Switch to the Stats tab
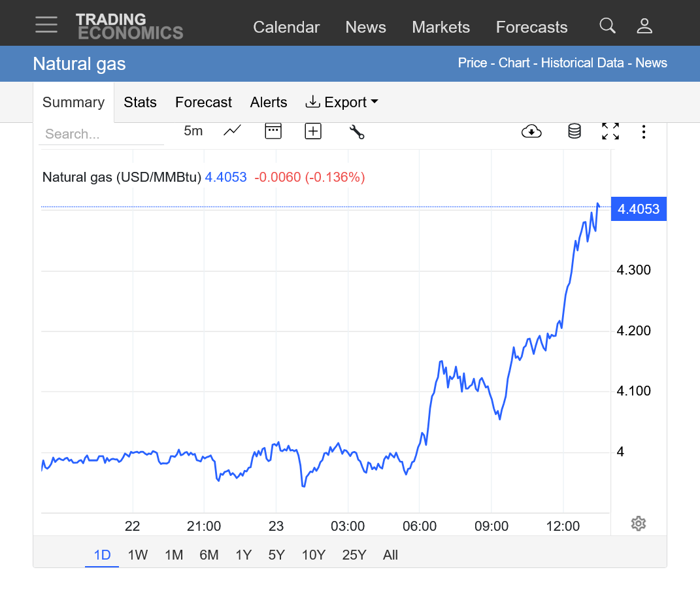The width and height of the screenshot is (700, 589). coord(140,103)
